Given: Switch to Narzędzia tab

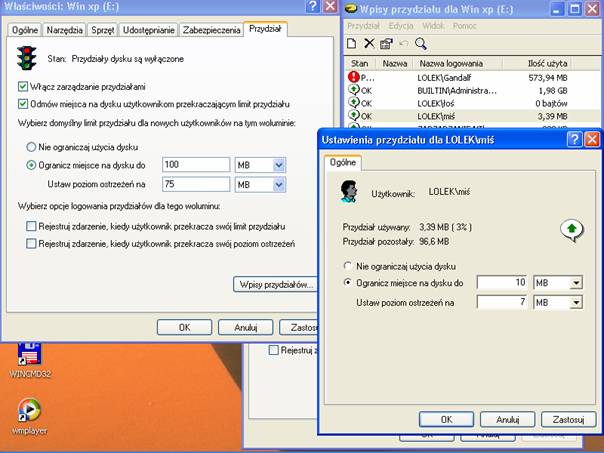Looking at the screenshot, I should pyautogui.click(x=64, y=30).
